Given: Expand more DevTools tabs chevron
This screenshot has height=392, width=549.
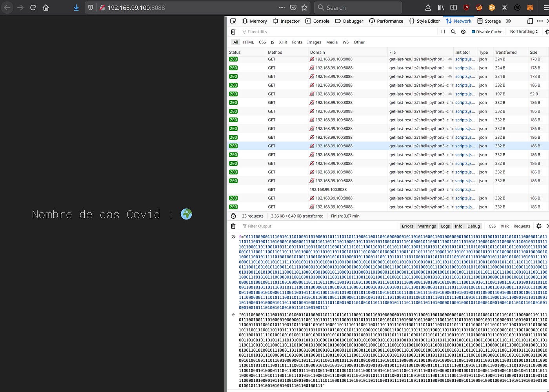Looking at the screenshot, I should (509, 21).
